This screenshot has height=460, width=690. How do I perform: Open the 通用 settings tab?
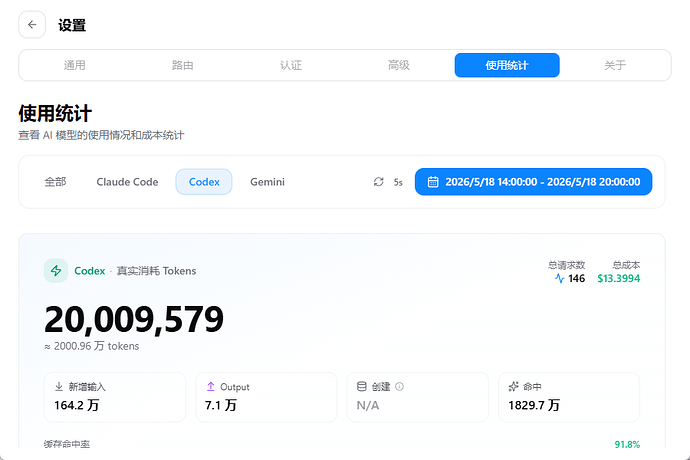[x=74, y=65]
